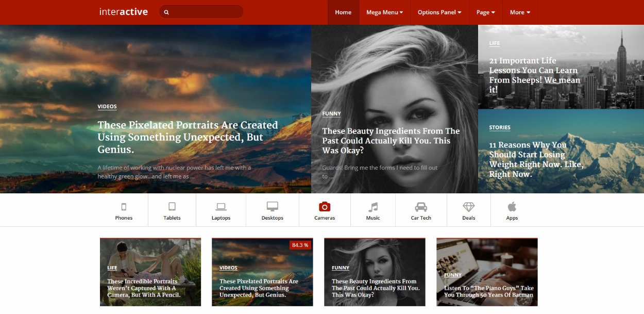Select the Tablets category icon
Viewport: 644px width, 314px height.
click(172, 207)
